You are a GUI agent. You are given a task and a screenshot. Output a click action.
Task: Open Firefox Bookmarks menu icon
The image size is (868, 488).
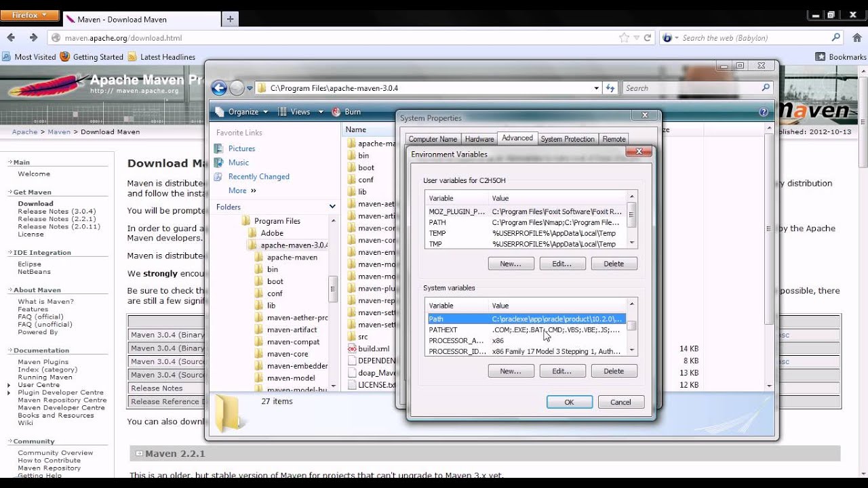(820, 57)
